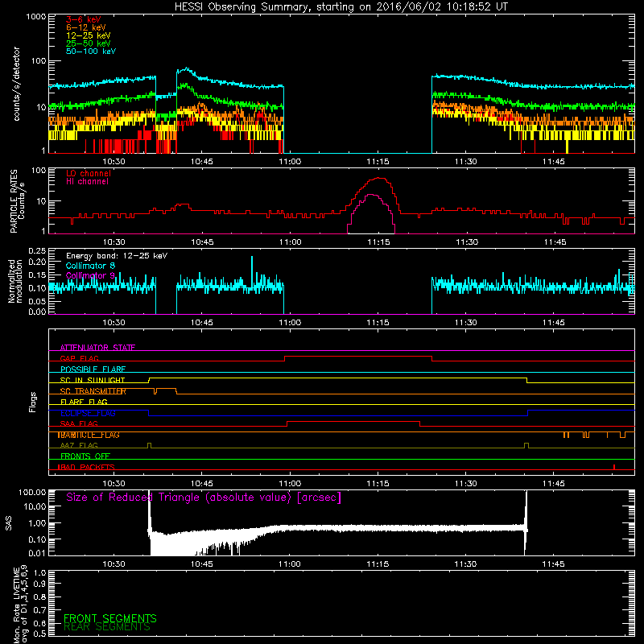Click the LO channel legend label
This screenshot has width=644, height=644.
[x=89, y=173]
